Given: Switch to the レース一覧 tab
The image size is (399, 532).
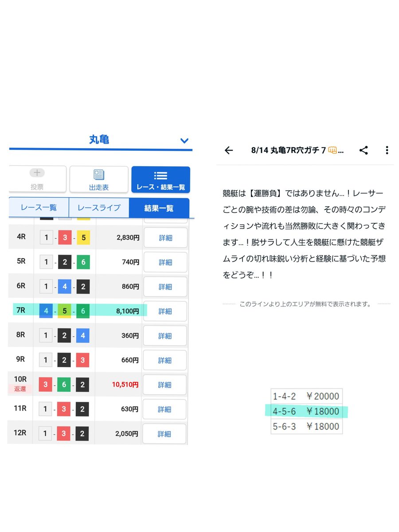Looking at the screenshot, I should [x=39, y=207].
